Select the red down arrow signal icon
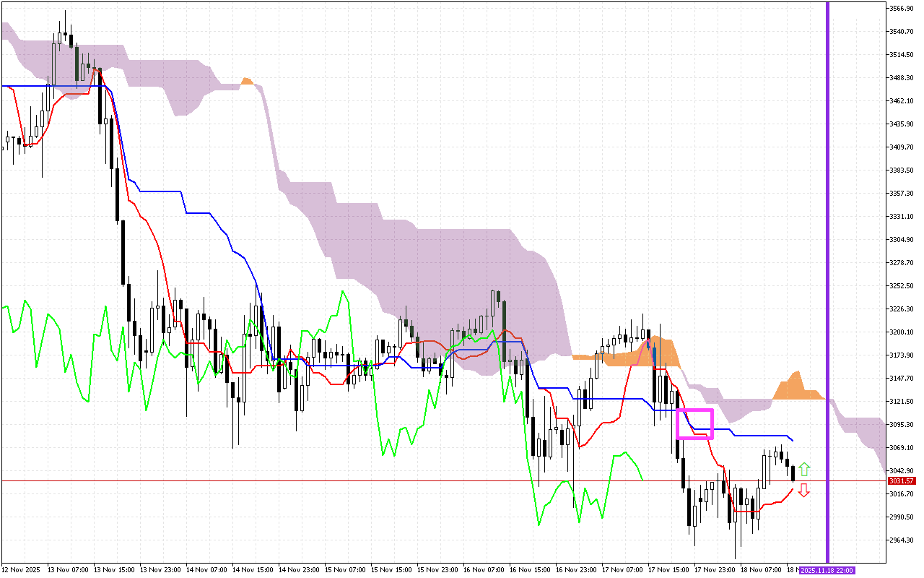 tap(803, 491)
